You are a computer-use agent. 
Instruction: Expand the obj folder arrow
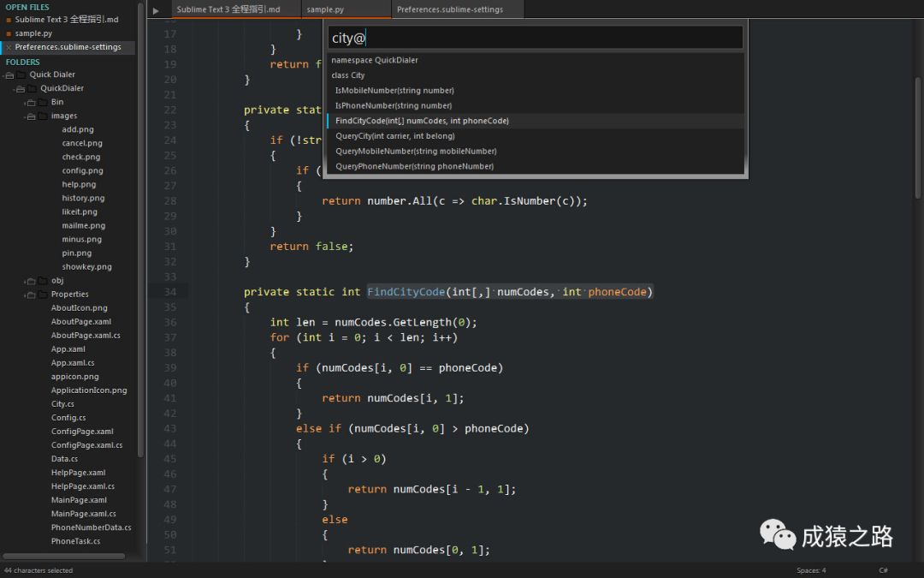pos(31,282)
